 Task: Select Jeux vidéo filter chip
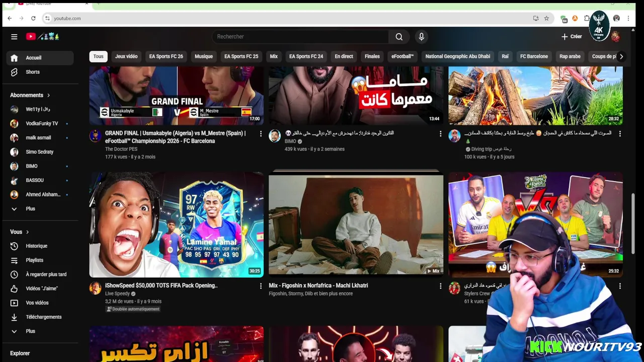tap(126, 56)
